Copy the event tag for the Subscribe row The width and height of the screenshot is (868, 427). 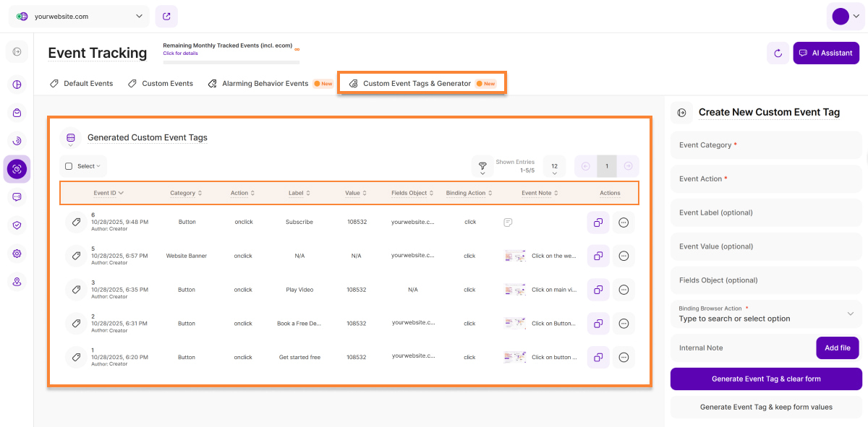(x=597, y=223)
